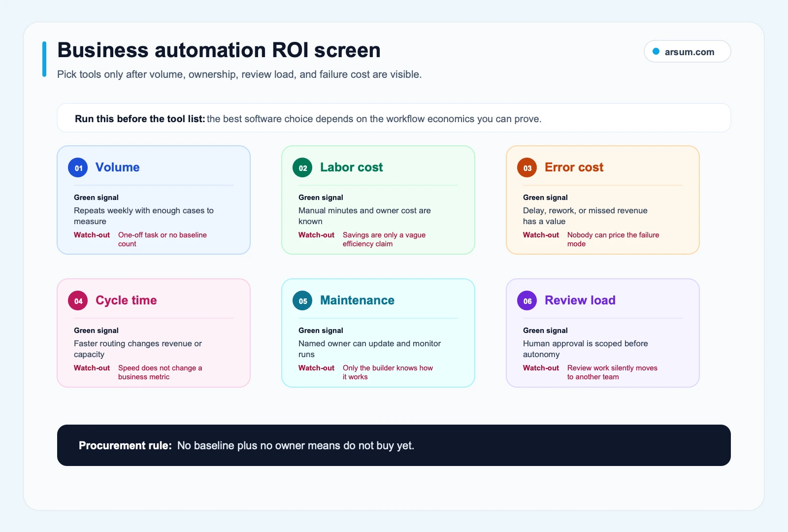Click 'No baseline plus no owner' sentence
The width and height of the screenshot is (788, 532).
pyautogui.click(x=295, y=445)
